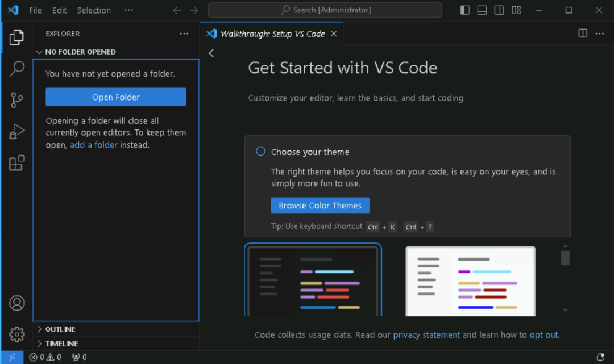This screenshot has height=364, width=614.
Task: Select the dark theme preview thumbnail
Action: [x=313, y=280]
